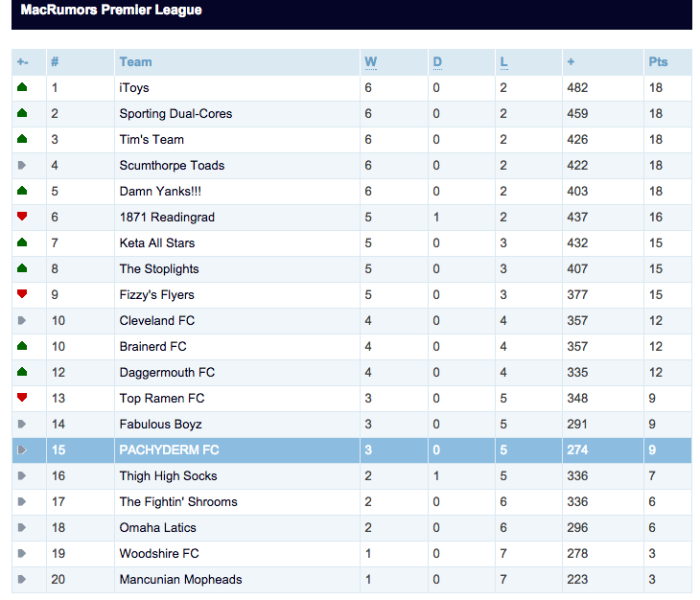Screen dimensions: 700x600
Task: Sort by D draws column header
Action: (x=437, y=61)
